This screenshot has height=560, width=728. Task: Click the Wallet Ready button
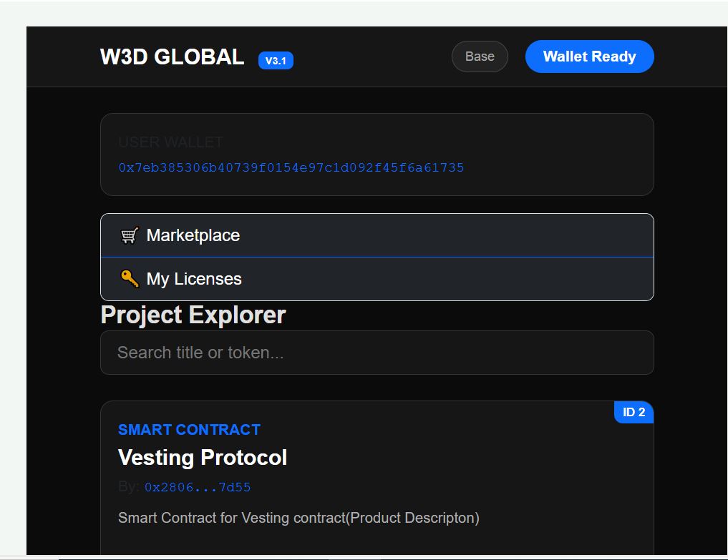coord(589,57)
